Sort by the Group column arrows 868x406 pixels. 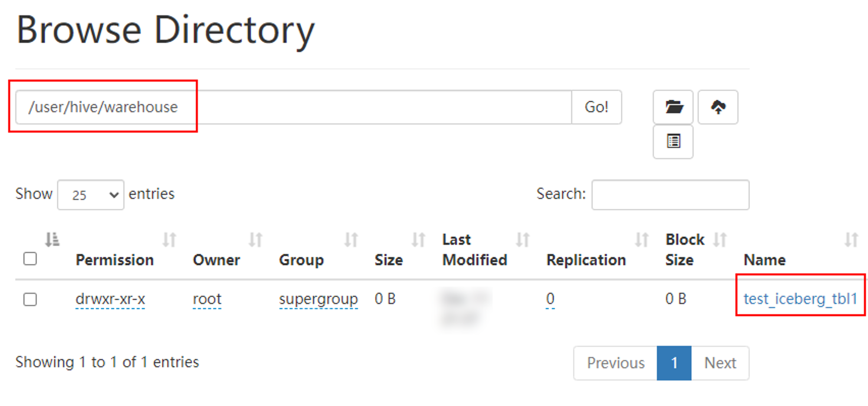coord(351,239)
